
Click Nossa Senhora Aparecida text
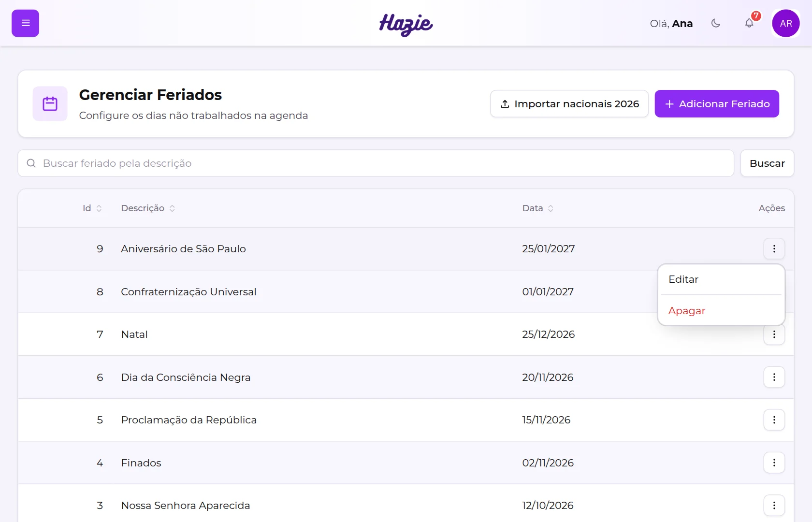(x=186, y=506)
